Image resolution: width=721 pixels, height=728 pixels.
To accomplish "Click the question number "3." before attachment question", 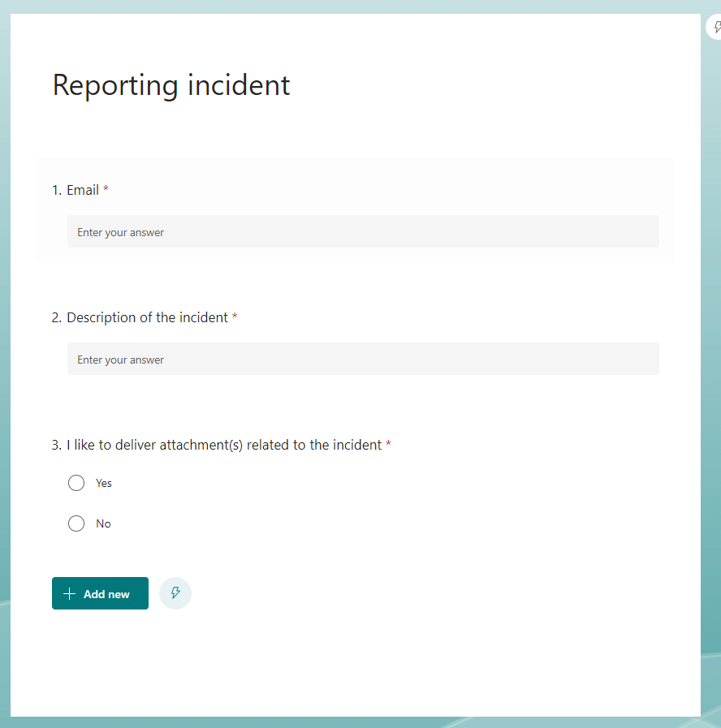I will tap(57, 445).
